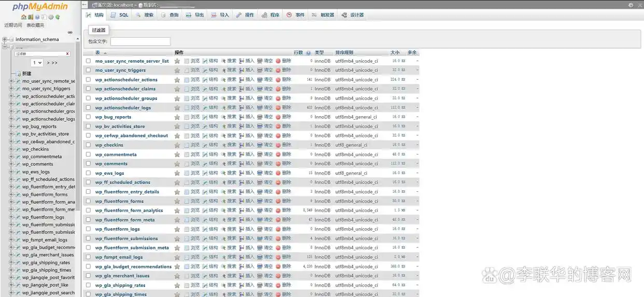Open the 导出 (Export) tab
644x297 pixels.
point(195,15)
